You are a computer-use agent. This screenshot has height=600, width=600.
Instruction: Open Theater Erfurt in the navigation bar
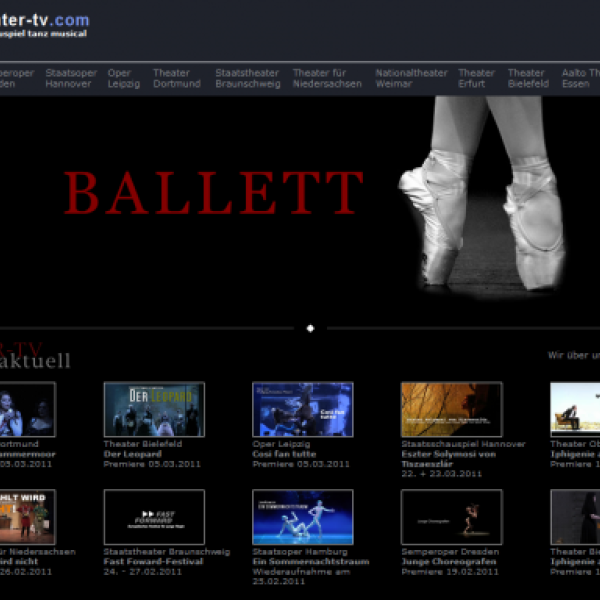[x=476, y=78]
